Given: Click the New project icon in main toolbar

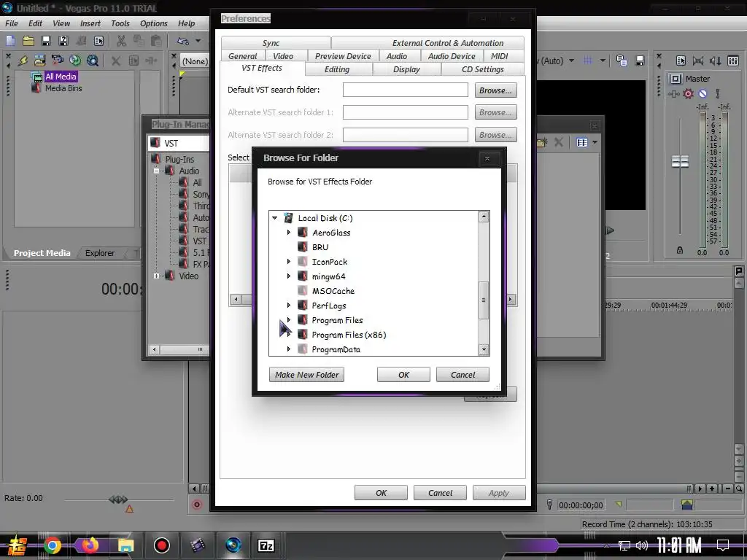Looking at the screenshot, I should coord(10,41).
